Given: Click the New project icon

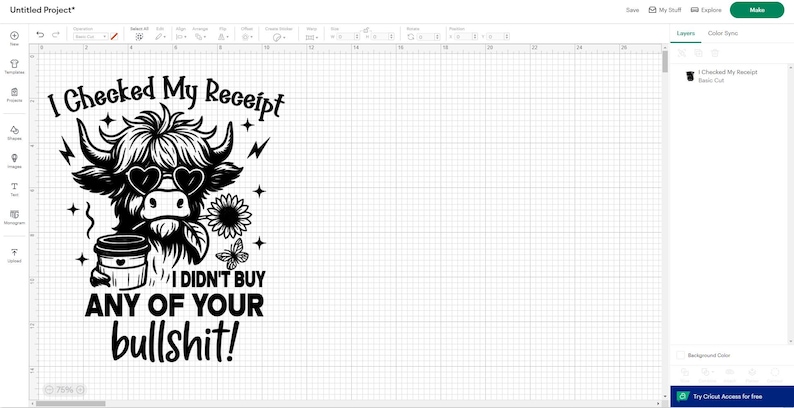Looking at the screenshot, I should pos(14,35).
